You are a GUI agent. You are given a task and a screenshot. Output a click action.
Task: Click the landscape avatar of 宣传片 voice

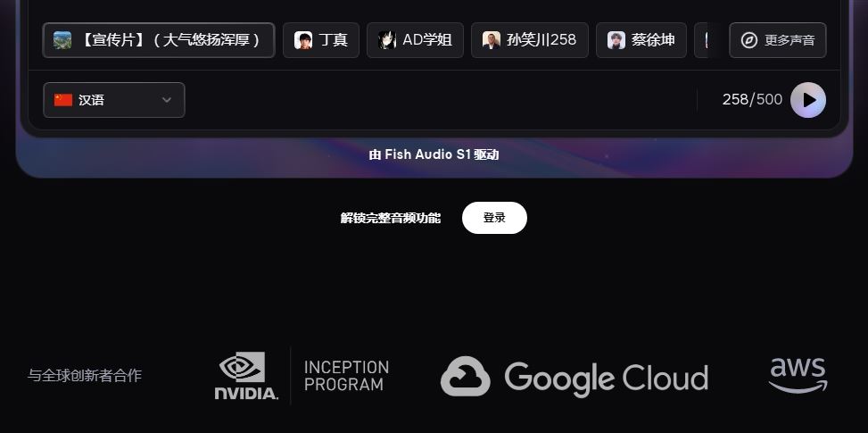pos(62,40)
